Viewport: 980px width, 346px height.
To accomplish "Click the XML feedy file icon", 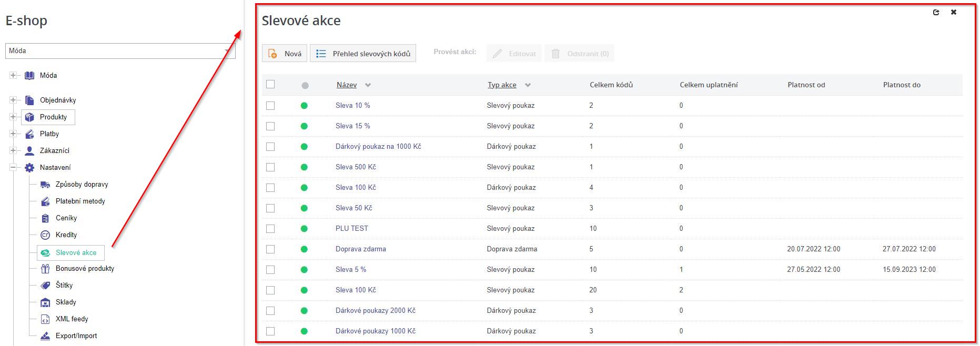I will click(x=45, y=319).
